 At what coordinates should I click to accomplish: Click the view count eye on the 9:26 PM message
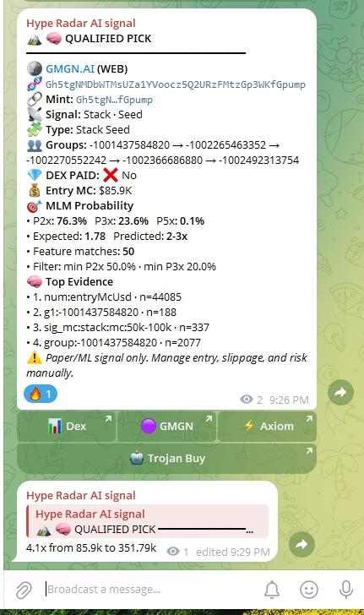tap(247, 400)
